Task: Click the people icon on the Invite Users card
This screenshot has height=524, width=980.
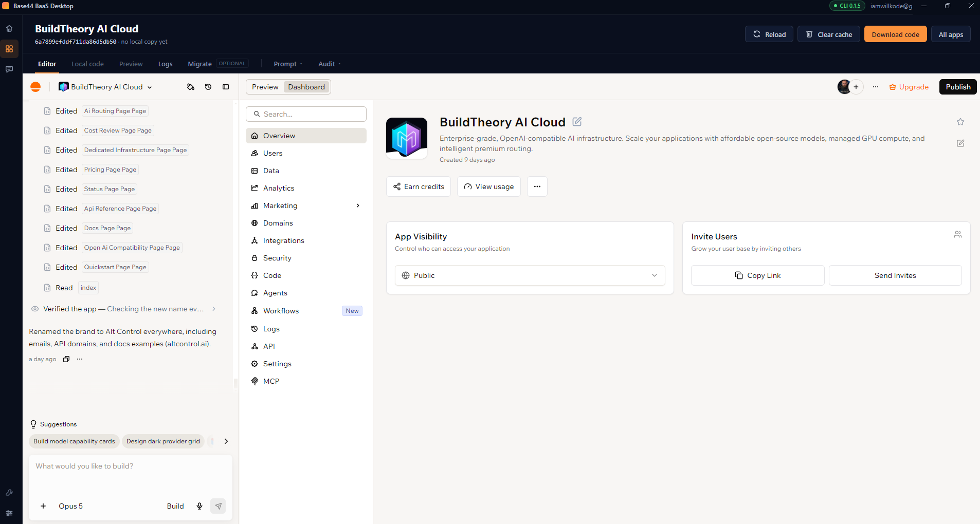Action: [x=958, y=234]
